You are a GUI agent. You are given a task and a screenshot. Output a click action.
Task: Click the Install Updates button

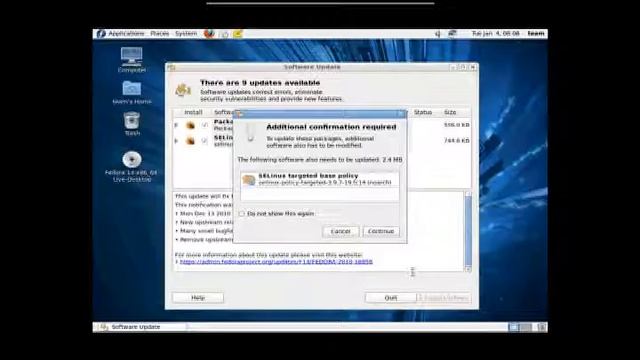tap(444, 298)
